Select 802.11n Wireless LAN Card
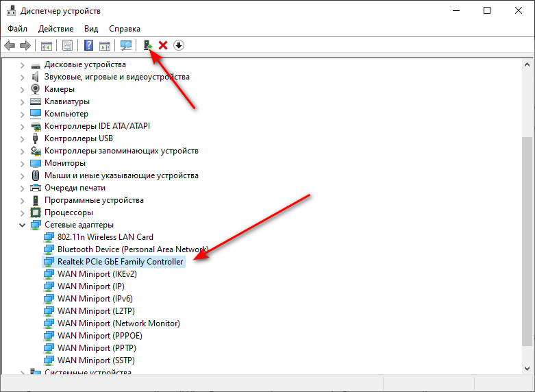Image resolution: width=535 pixels, height=392 pixels. click(x=105, y=237)
